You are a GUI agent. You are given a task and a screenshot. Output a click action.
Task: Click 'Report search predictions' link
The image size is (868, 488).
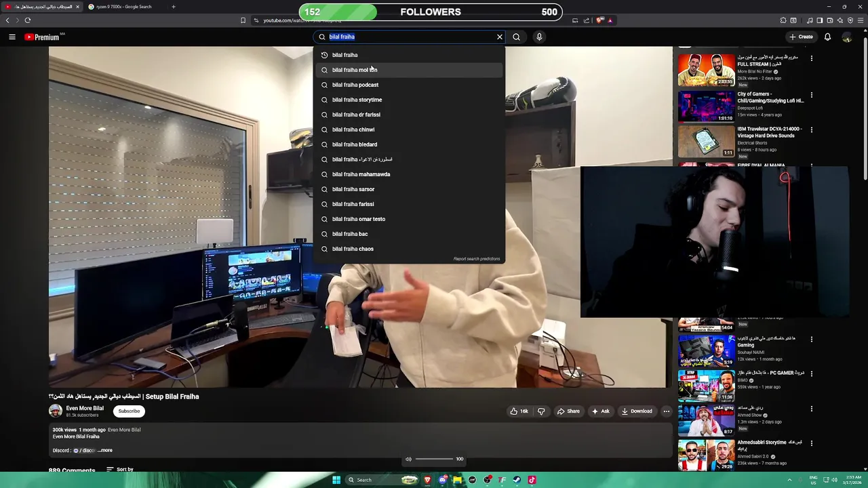pos(476,259)
